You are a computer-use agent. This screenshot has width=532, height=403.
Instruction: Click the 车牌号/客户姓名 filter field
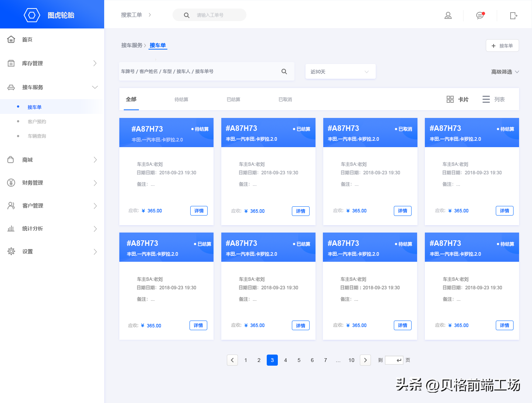tap(207, 71)
